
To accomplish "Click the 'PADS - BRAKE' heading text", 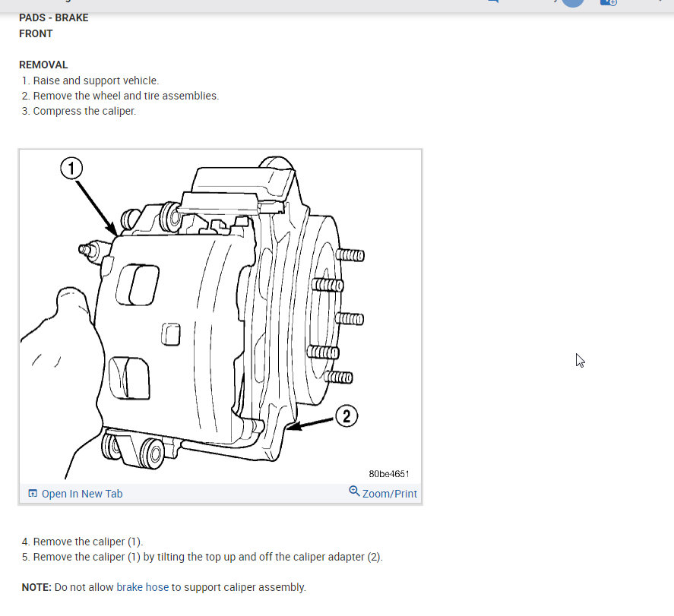I will (x=54, y=17).
